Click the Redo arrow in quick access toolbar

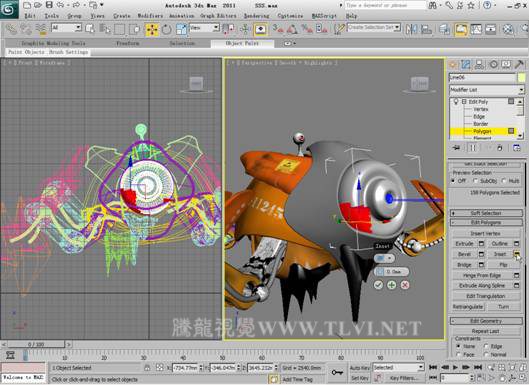pyautogui.click(x=76, y=5)
